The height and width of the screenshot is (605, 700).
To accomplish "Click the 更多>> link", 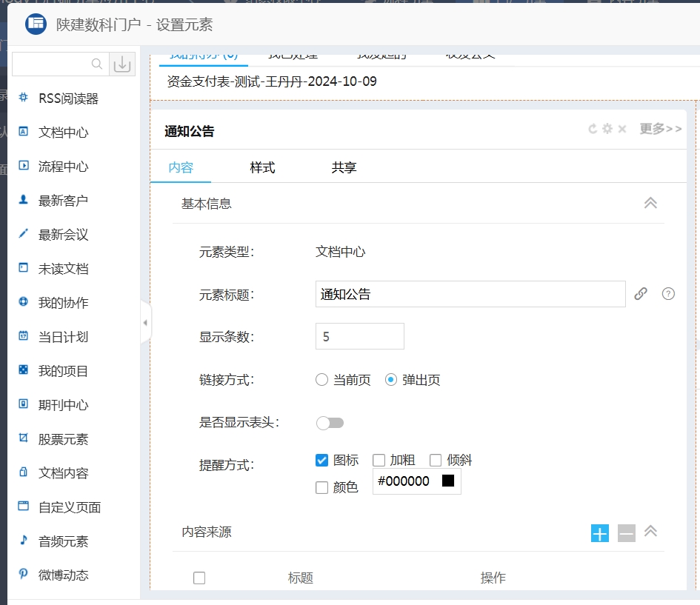I will (660, 129).
